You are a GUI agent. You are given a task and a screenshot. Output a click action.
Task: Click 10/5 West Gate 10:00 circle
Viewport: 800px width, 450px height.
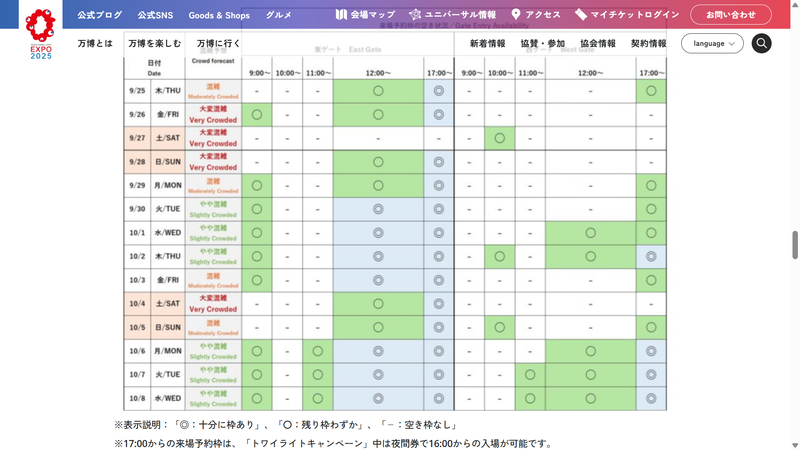tap(499, 328)
